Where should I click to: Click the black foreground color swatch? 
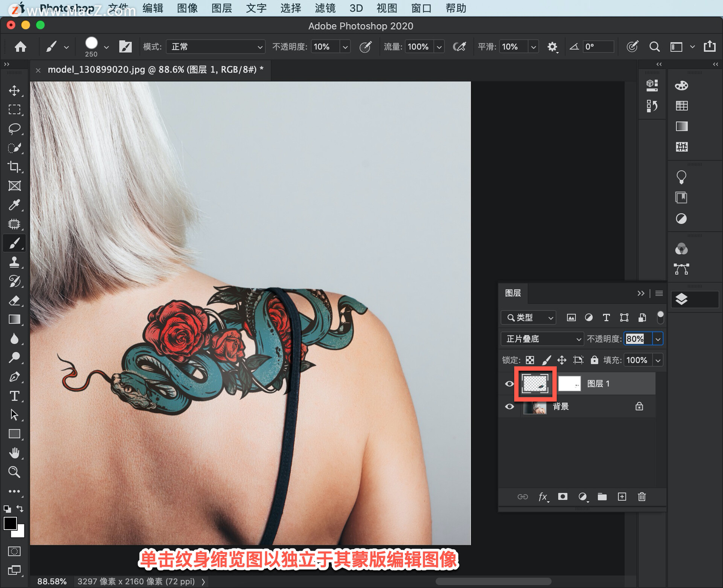[x=10, y=523]
